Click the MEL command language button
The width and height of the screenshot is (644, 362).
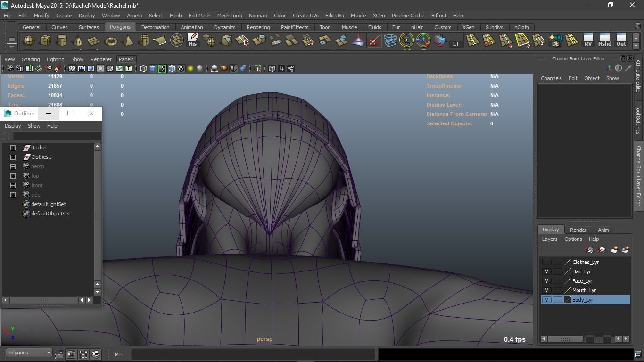pyautogui.click(x=119, y=354)
